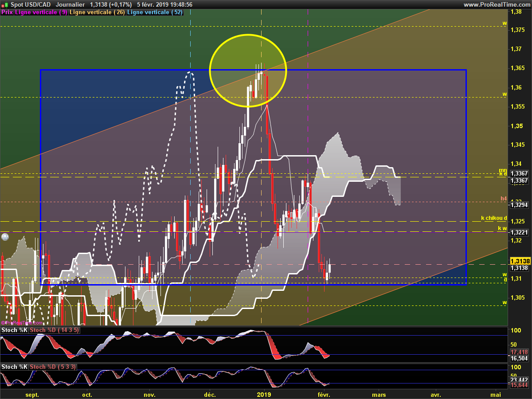Click the 'nov.' time axis label

[150, 394]
